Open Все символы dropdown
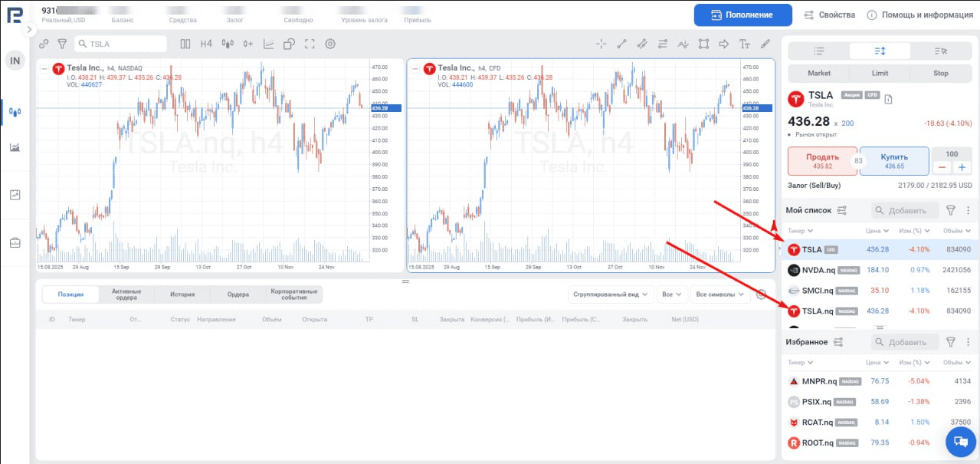Image resolution: width=980 pixels, height=464 pixels. pyautogui.click(x=720, y=294)
